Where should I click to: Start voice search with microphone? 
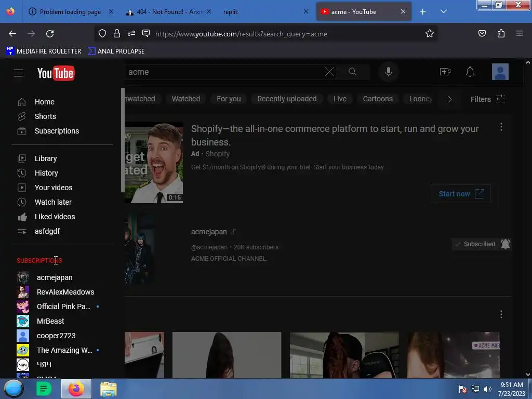(x=389, y=72)
